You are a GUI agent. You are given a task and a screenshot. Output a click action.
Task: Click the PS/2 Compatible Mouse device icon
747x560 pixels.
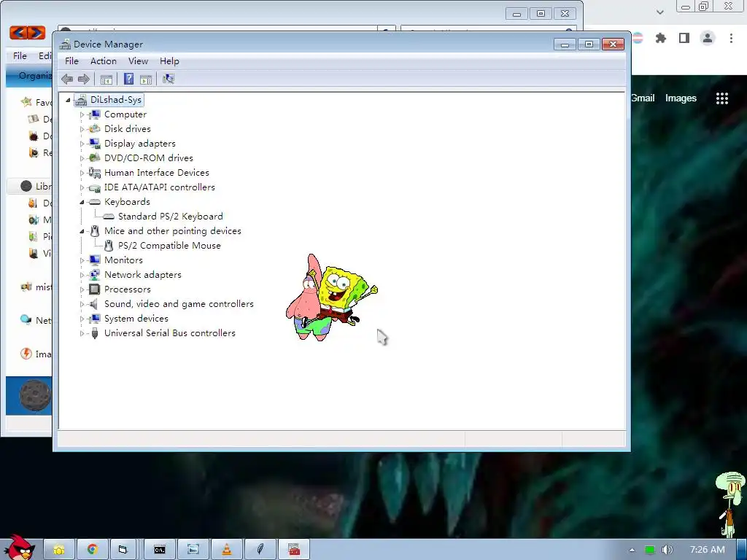coord(109,245)
